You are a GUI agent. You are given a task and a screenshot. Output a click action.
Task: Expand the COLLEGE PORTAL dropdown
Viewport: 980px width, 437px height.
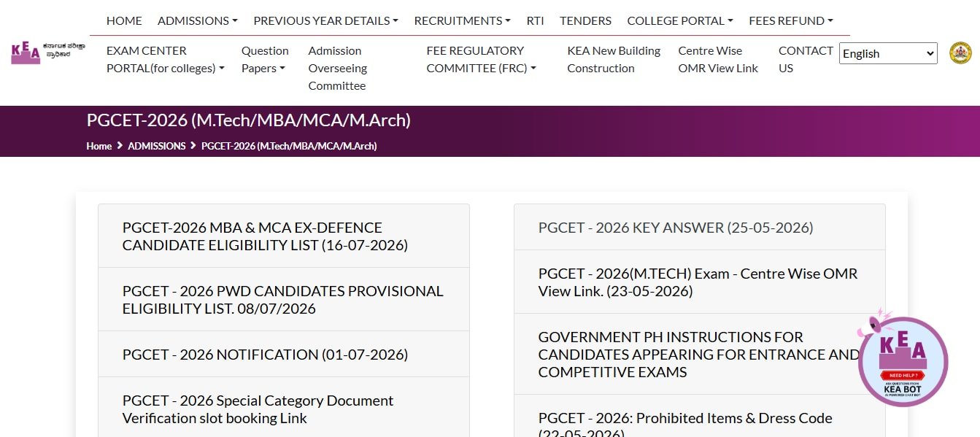tap(680, 20)
